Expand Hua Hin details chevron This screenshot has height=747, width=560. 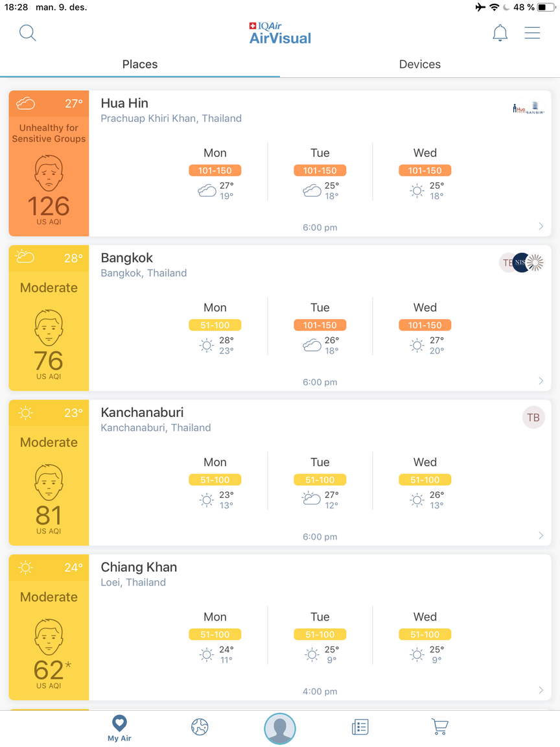[x=541, y=226]
